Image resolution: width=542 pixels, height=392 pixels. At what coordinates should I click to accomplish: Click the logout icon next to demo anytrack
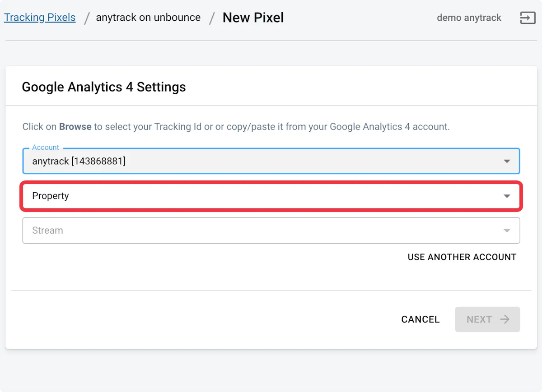click(x=528, y=18)
